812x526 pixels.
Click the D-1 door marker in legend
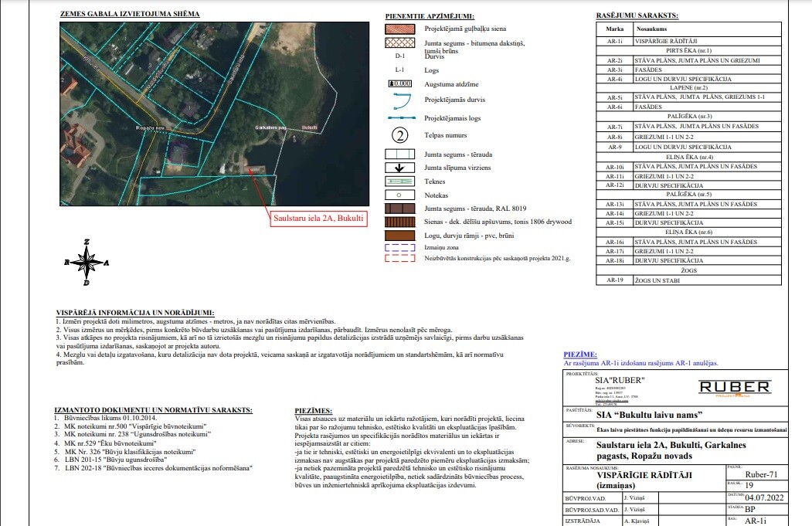pos(399,56)
